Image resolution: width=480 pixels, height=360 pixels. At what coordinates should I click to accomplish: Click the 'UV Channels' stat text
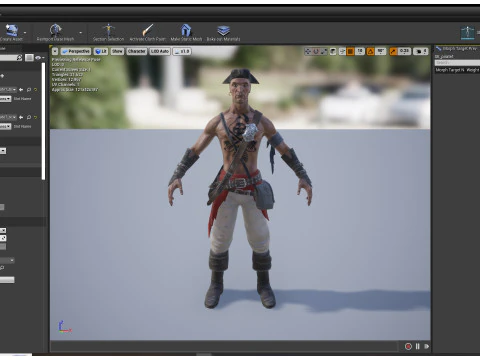66,85
